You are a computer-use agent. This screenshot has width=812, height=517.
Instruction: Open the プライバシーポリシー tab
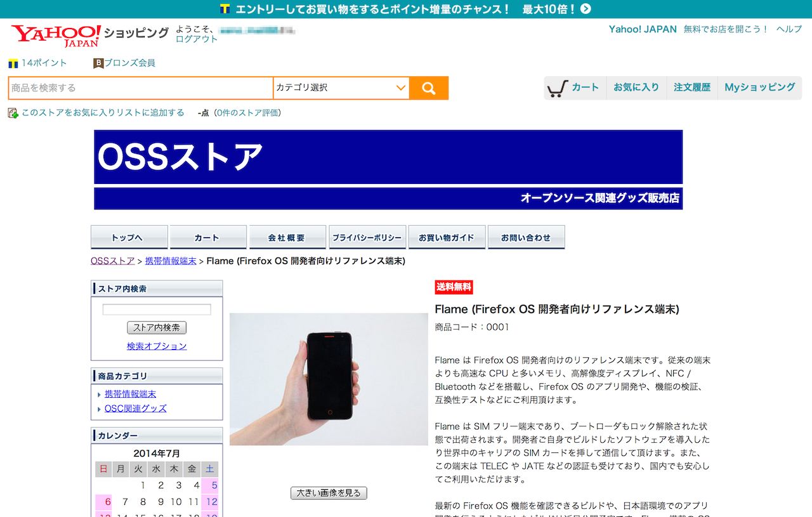[367, 237]
